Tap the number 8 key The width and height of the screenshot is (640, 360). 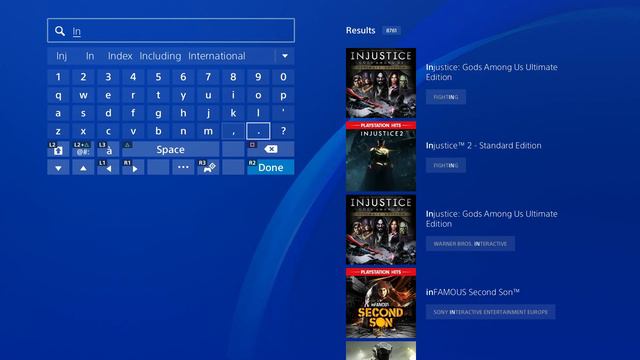[x=233, y=77]
